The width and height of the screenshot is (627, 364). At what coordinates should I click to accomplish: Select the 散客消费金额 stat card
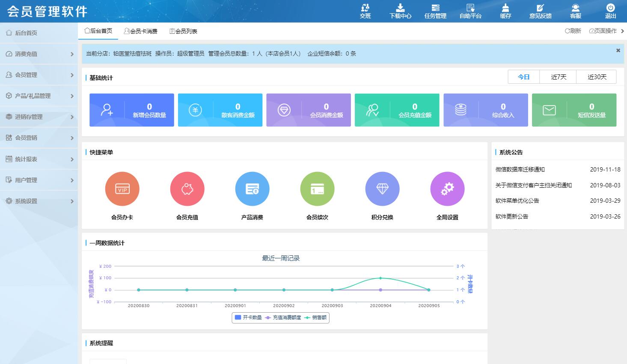point(220,110)
